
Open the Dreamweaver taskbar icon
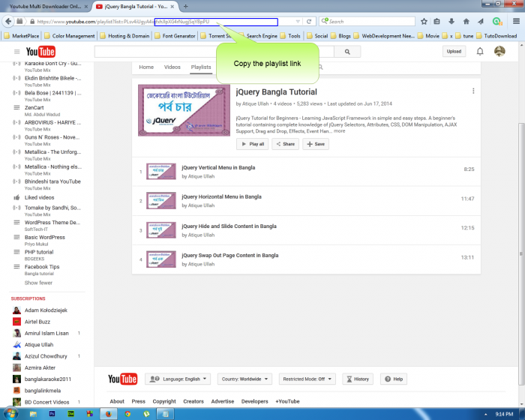click(x=70, y=414)
